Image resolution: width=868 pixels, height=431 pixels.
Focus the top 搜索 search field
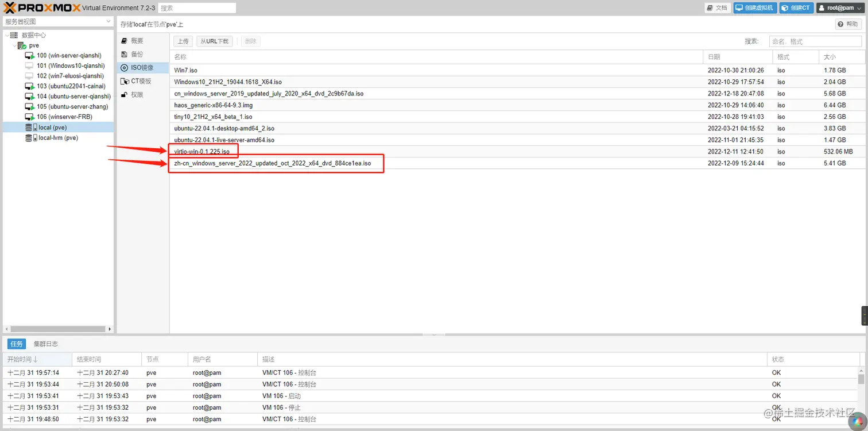click(x=197, y=8)
